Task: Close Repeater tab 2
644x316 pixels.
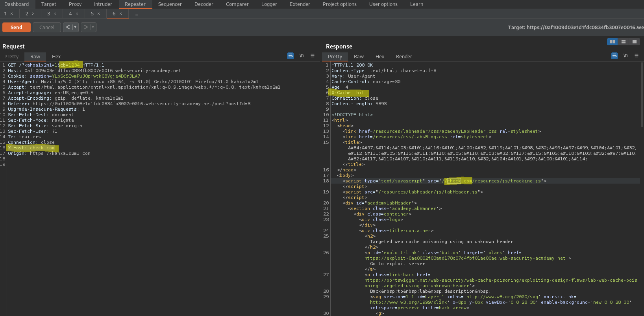Action: [33, 14]
